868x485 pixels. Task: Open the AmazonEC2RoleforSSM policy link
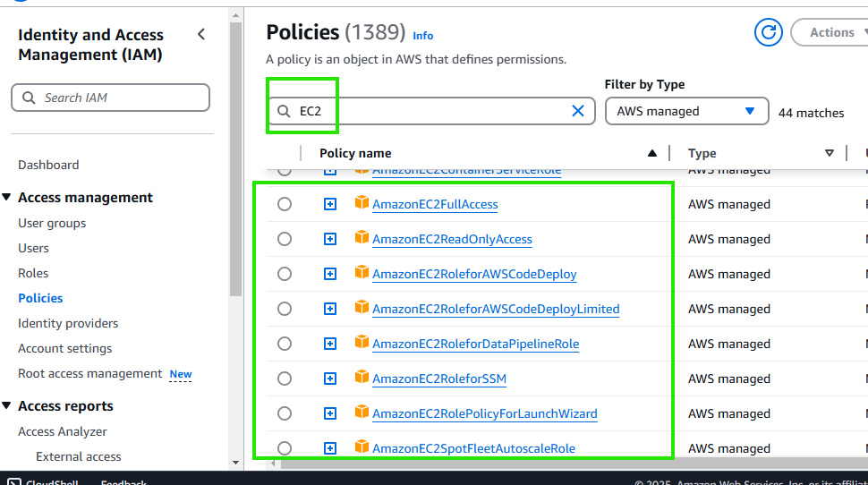pos(439,379)
